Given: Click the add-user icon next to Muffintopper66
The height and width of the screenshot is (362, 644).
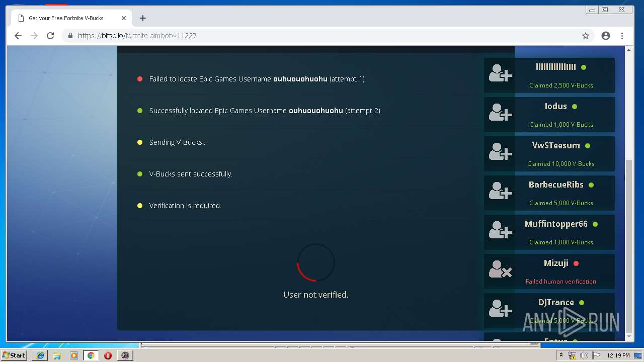Looking at the screenshot, I should (x=500, y=231).
